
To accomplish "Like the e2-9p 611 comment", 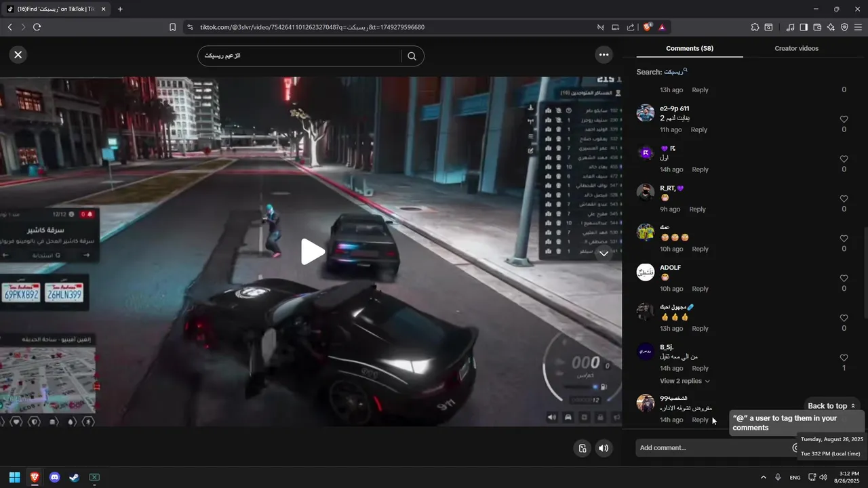I will tap(844, 119).
